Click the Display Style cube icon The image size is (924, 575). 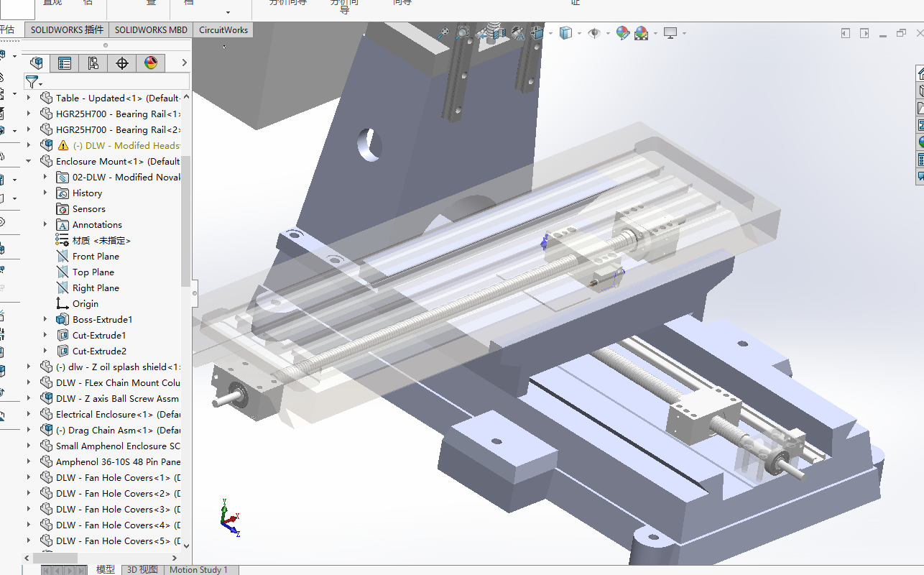tap(565, 32)
